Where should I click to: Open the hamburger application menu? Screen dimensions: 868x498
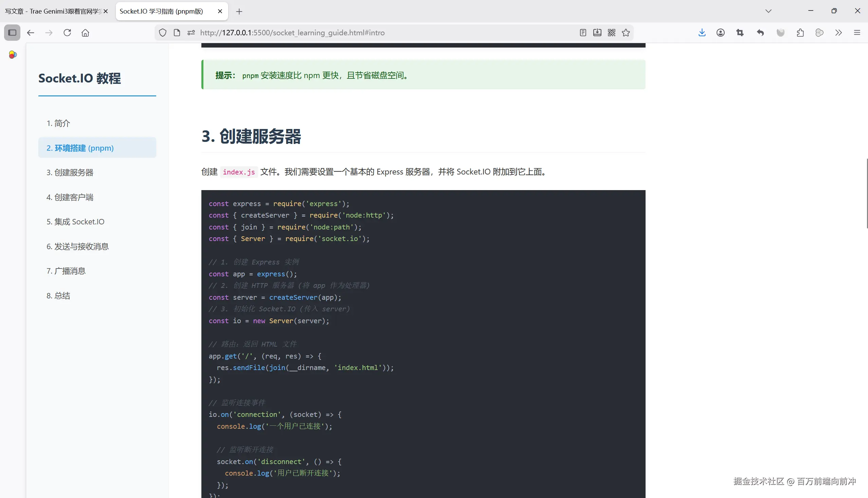pyautogui.click(x=857, y=33)
